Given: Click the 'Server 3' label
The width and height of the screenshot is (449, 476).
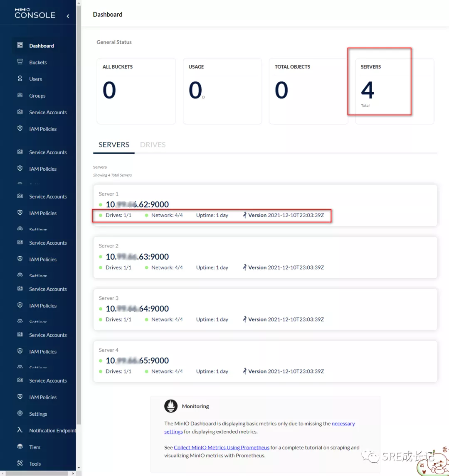Looking at the screenshot, I should [109, 298].
